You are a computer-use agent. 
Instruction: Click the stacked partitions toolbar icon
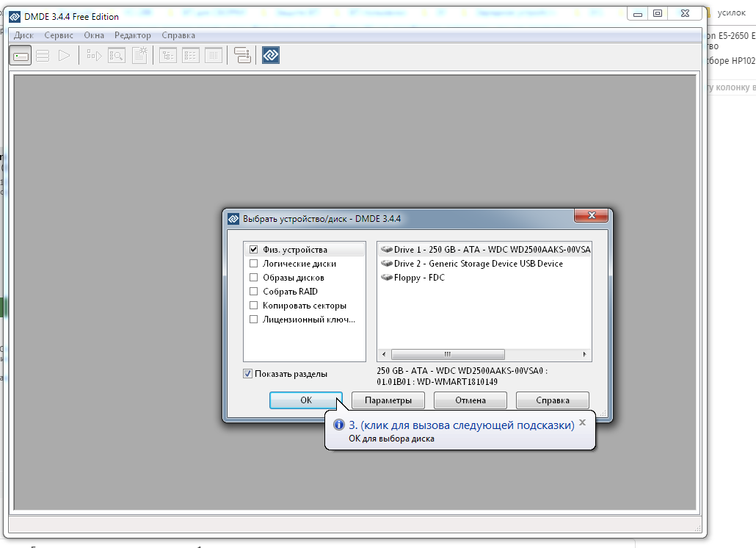43,55
